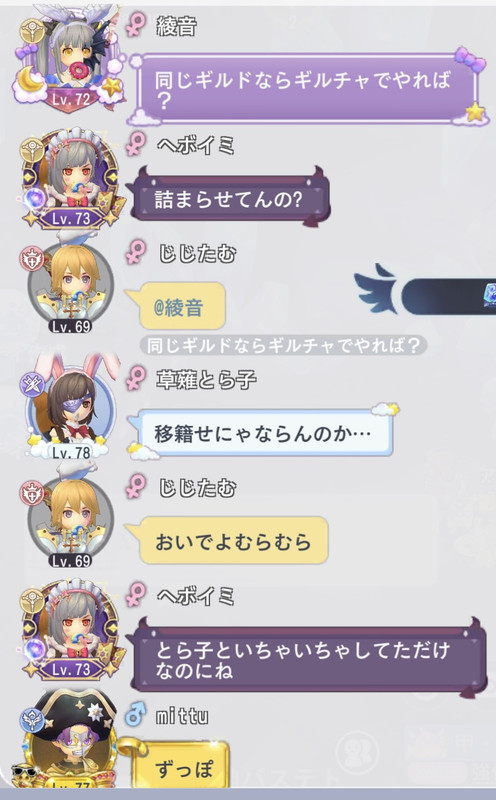Open 綾音's Lv. 72 avatar portrait

70,59
